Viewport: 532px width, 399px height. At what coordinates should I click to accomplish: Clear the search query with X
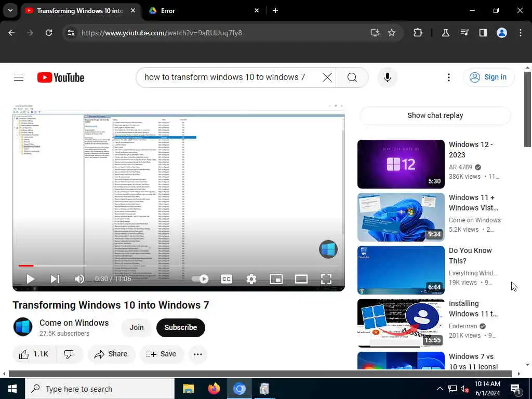[x=327, y=77]
